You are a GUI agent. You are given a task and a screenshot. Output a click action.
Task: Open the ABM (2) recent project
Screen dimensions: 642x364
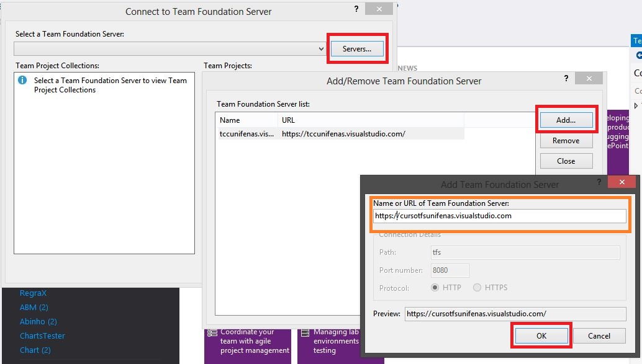(x=34, y=307)
